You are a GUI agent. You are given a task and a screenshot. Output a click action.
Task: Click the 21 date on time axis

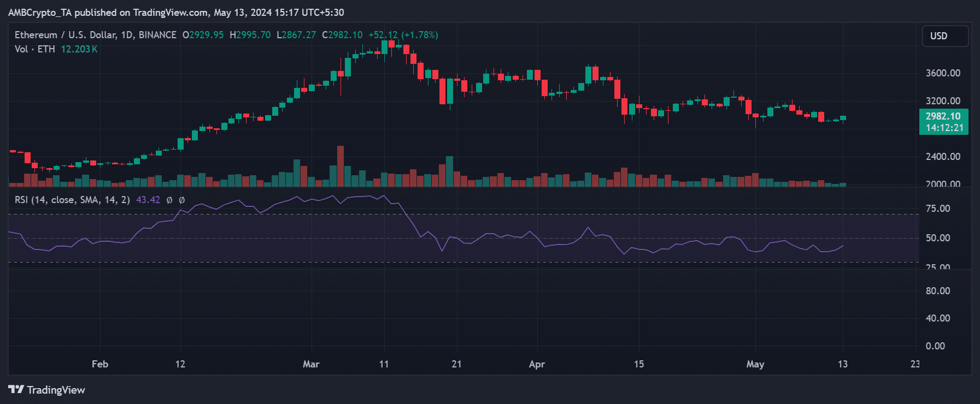click(456, 364)
